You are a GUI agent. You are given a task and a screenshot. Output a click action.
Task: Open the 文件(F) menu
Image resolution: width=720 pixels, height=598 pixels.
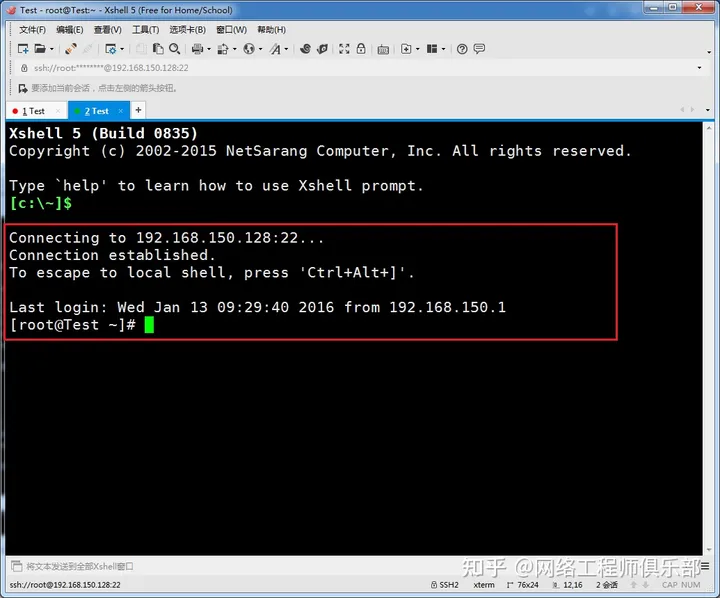pos(32,30)
